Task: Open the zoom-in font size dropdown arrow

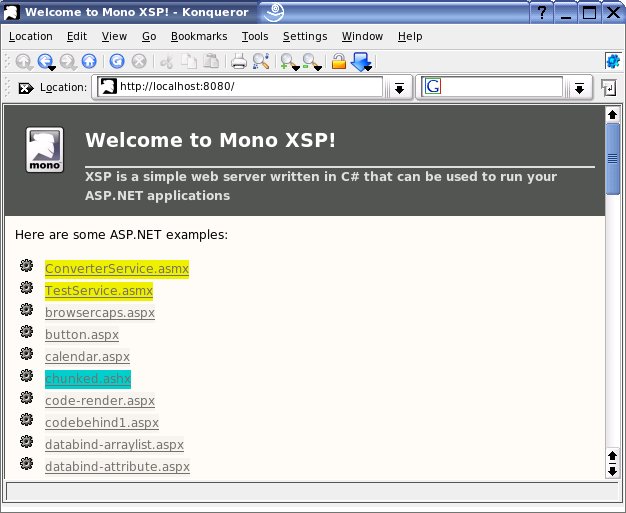Action: 296,69
